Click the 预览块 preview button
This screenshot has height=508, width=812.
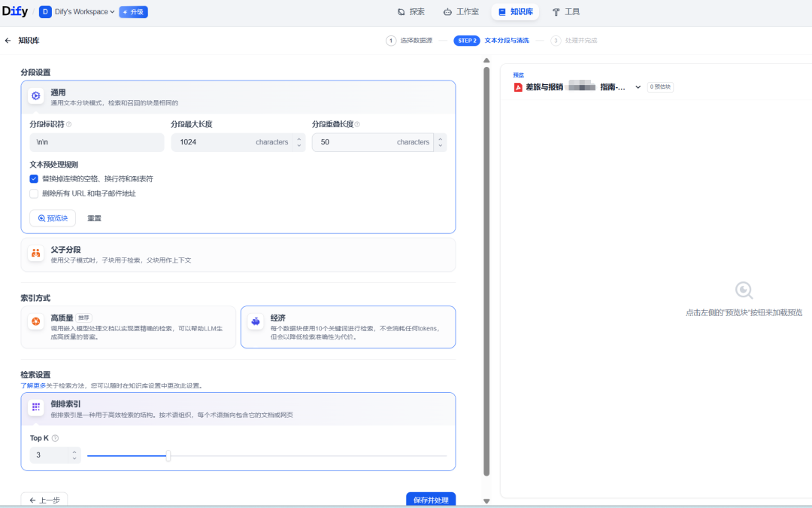tap(53, 218)
